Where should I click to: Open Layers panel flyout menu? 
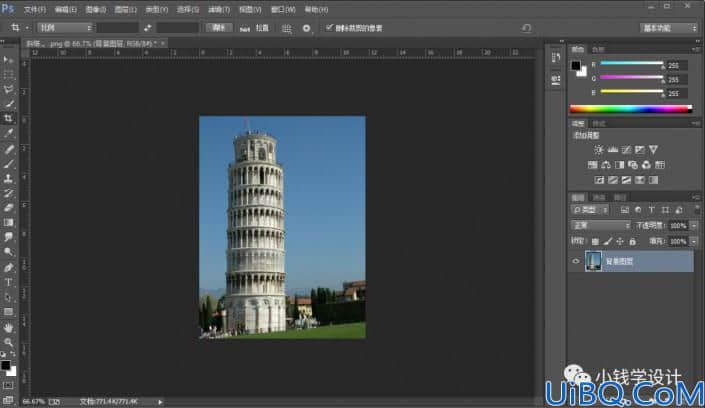coord(696,197)
